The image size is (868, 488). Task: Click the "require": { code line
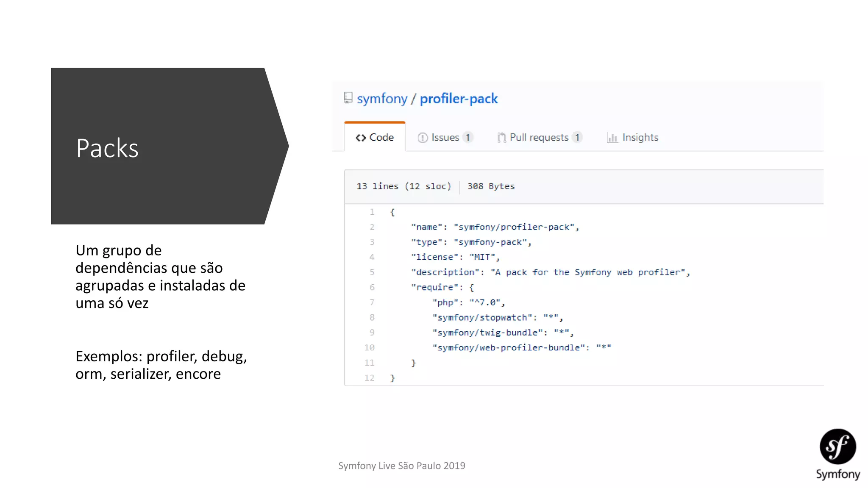coord(442,287)
